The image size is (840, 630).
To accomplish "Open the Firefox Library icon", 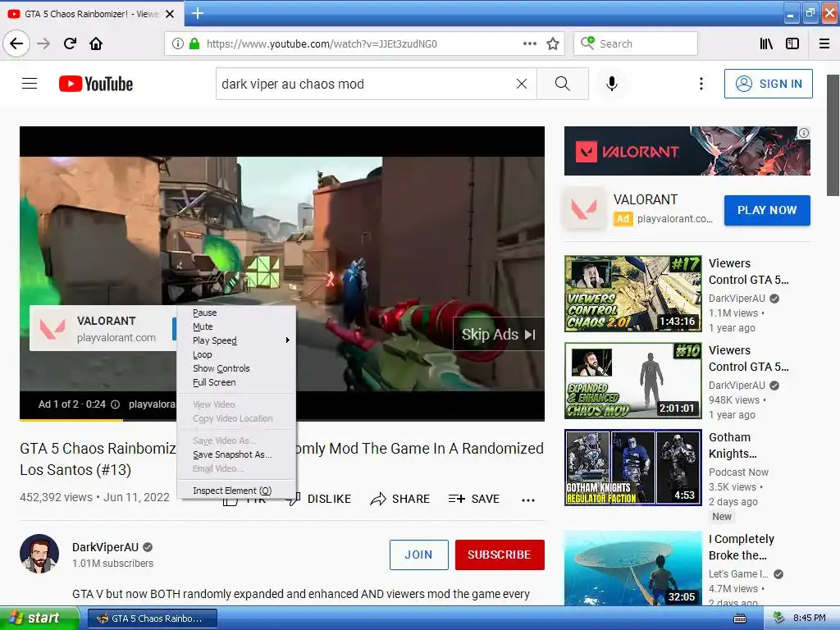I will click(x=766, y=43).
